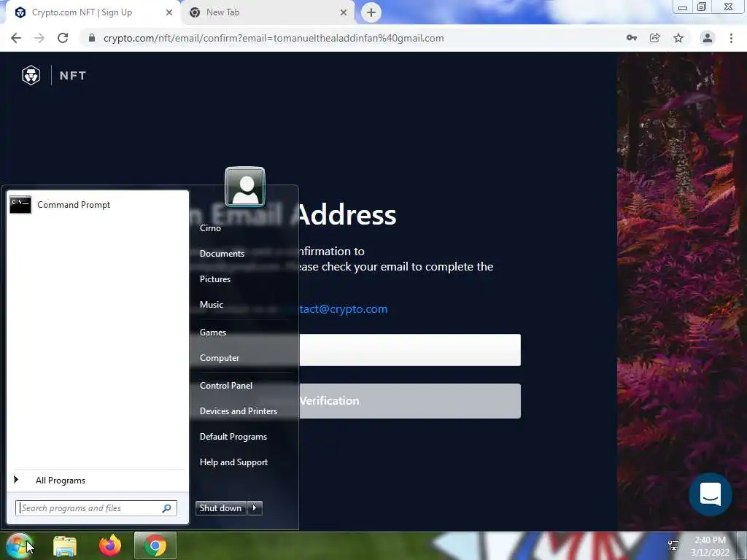The width and height of the screenshot is (747, 560).
Task: Open Default Programs
Action: pos(233,437)
